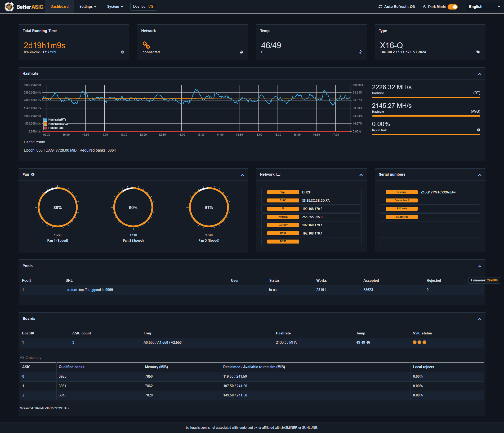Click the Hashrate (RT) orange progress bar
504x433 pixels.
tap(426, 98)
